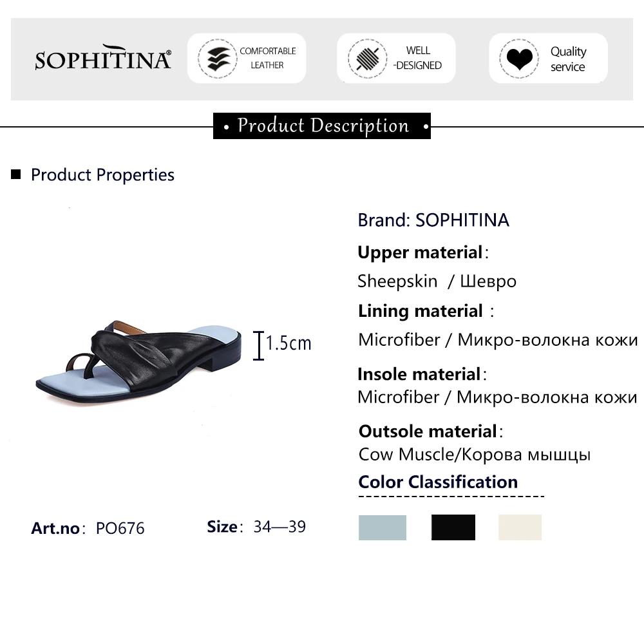Click the SOPHITINA brand logo
Viewport: 644px width, 644px height.
103,58
